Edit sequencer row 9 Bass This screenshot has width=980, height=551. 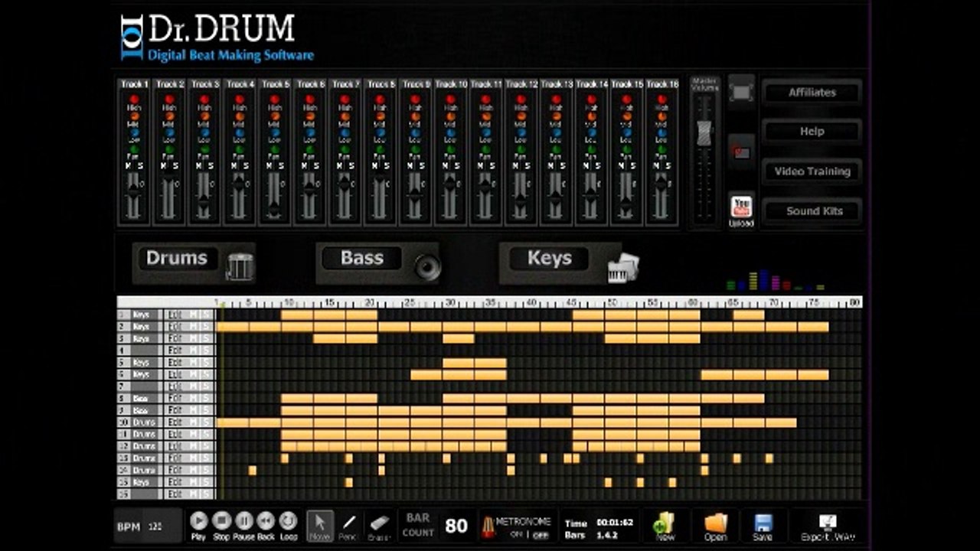[x=175, y=410]
